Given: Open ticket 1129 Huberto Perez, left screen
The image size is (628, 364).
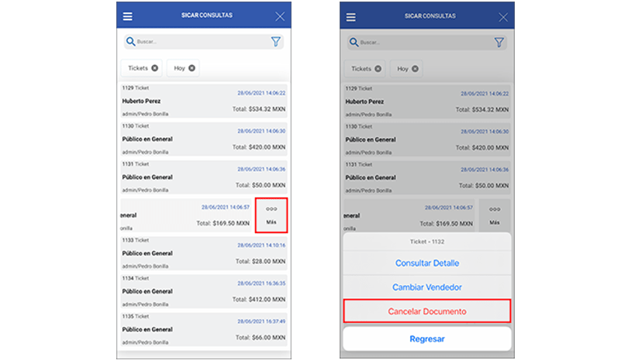Looking at the screenshot, I should (x=203, y=101).
